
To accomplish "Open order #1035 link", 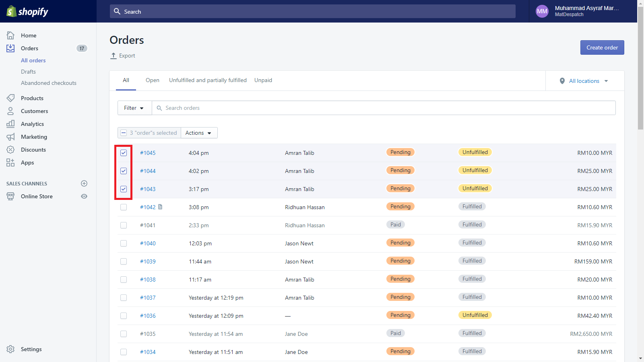I will coord(148,334).
